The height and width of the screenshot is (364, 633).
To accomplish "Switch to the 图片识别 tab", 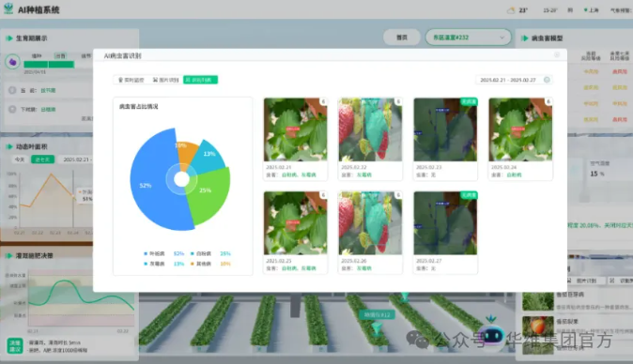I will tap(166, 80).
